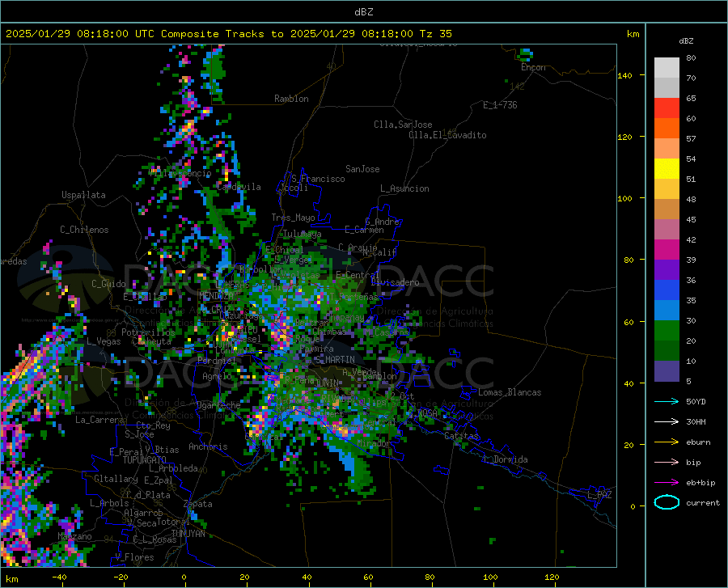Viewport: 728px width, 588px height.
Task: Select the 'E_1-736' map label
Action: click(x=500, y=105)
